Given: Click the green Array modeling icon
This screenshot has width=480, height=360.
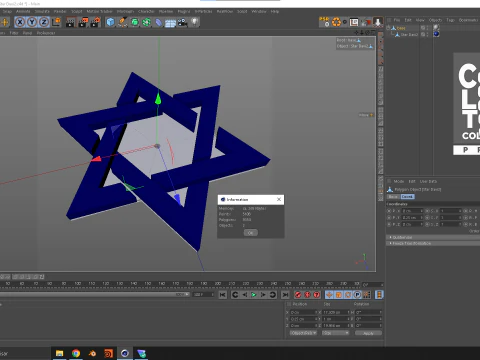Looking at the screenshot, I should pyautogui.click(x=146, y=22).
